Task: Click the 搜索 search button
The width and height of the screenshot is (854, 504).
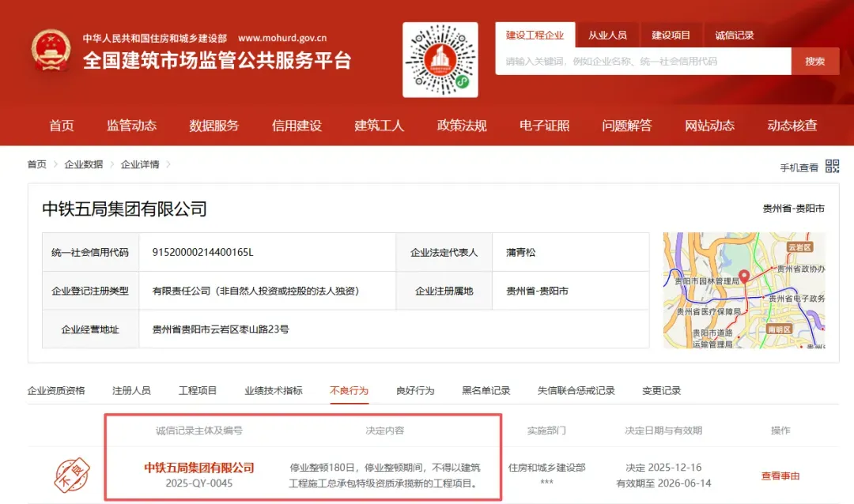Action: coord(815,61)
